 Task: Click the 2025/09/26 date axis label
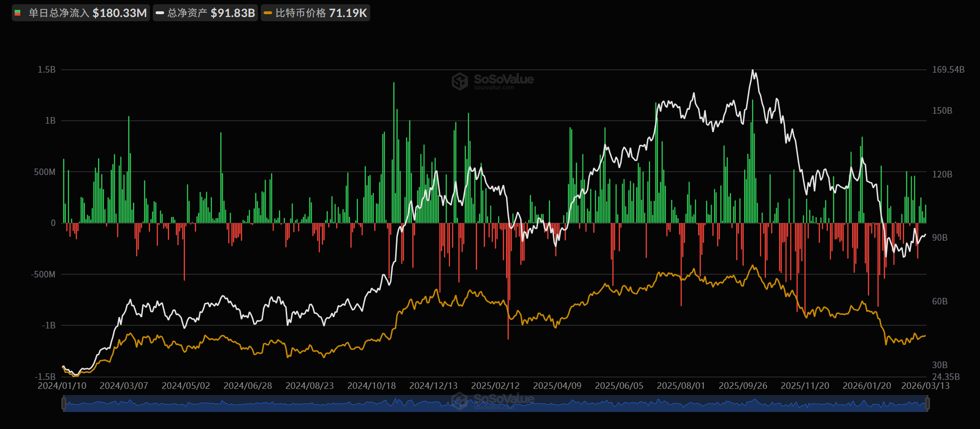[743, 386]
